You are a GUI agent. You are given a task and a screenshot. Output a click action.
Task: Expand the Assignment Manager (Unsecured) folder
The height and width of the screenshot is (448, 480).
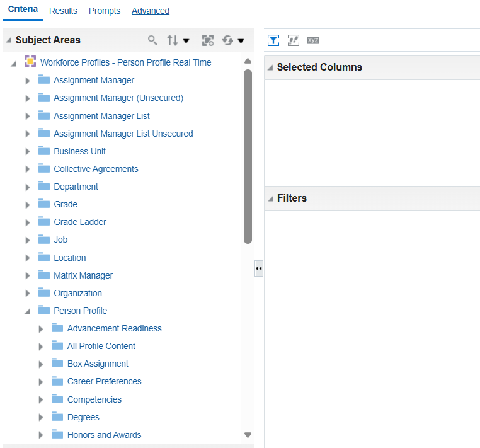28,98
